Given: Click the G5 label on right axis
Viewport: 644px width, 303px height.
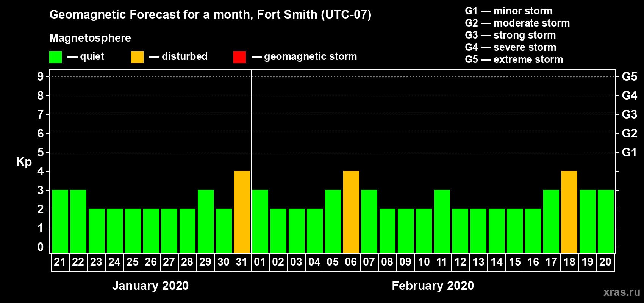Looking at the screenshot, I should point(630,77).
